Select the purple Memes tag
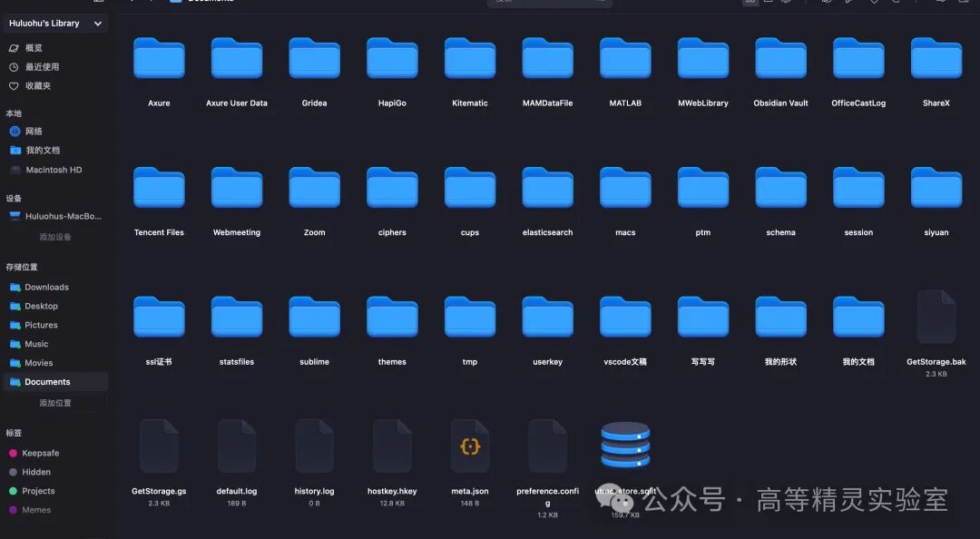The height and width of the screenshot is (539, 980). coord(30,510)
